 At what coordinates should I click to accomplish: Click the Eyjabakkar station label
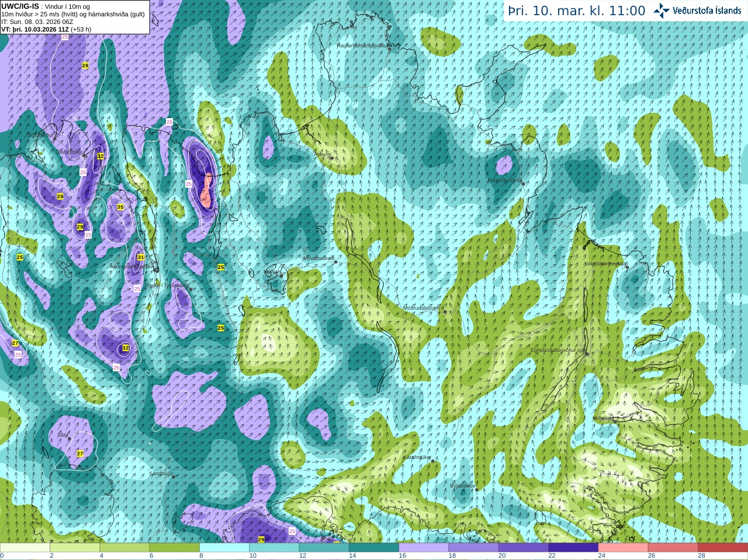coord(463,486)
